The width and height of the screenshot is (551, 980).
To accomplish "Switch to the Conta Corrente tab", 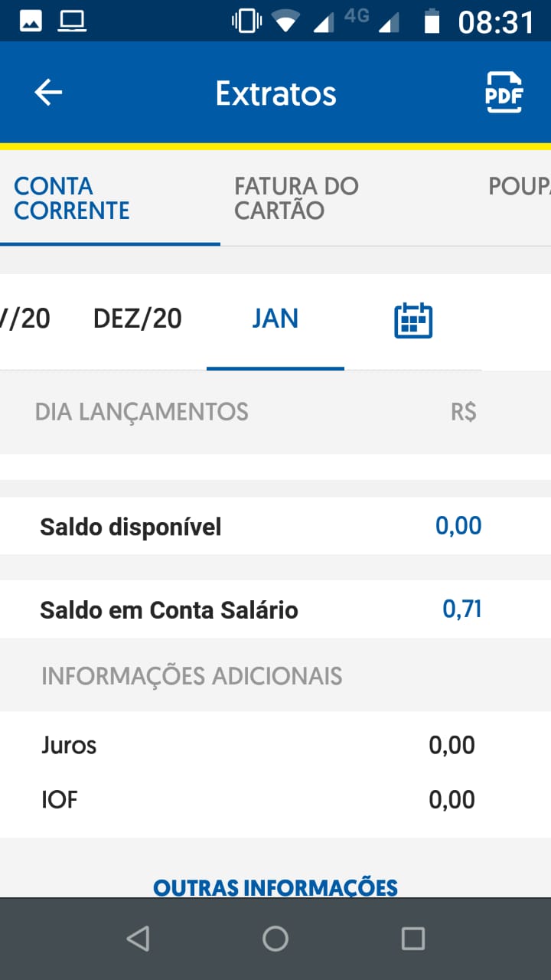I will (72, 198).
